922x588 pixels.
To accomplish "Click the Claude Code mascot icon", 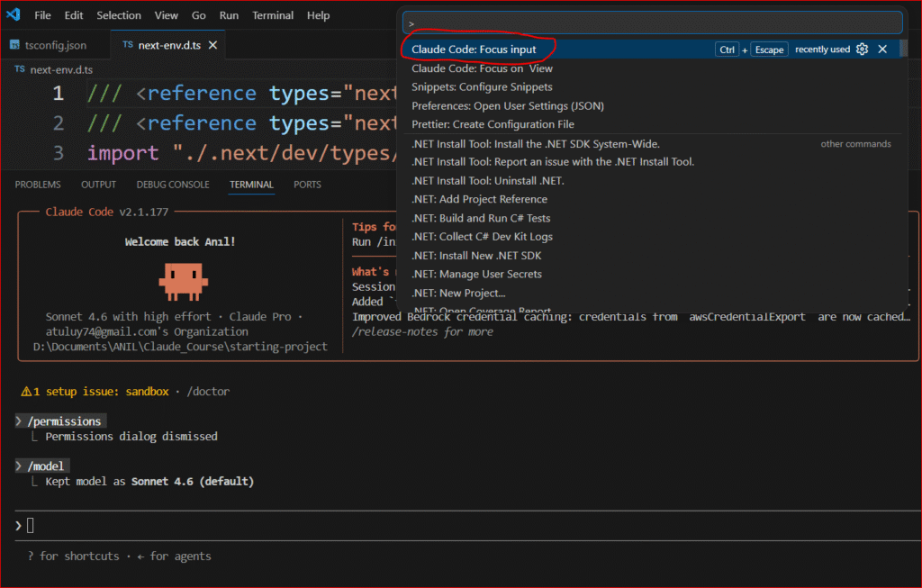I will coord(184,280).
